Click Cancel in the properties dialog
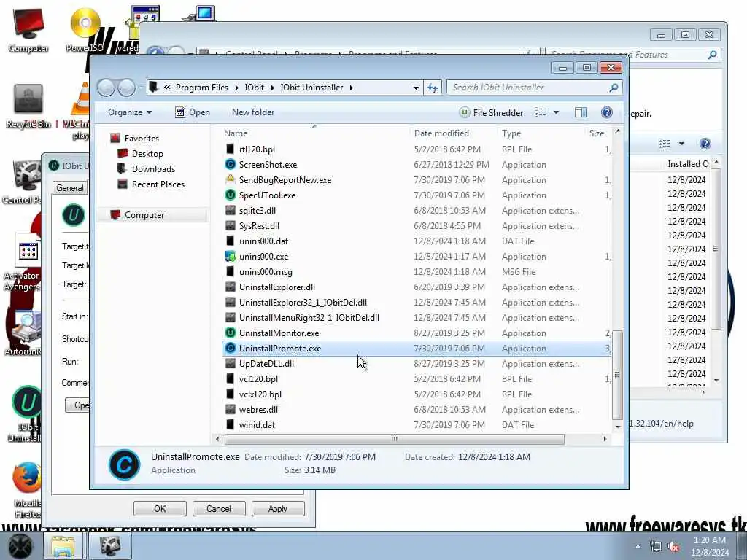 tap(219, 508)
